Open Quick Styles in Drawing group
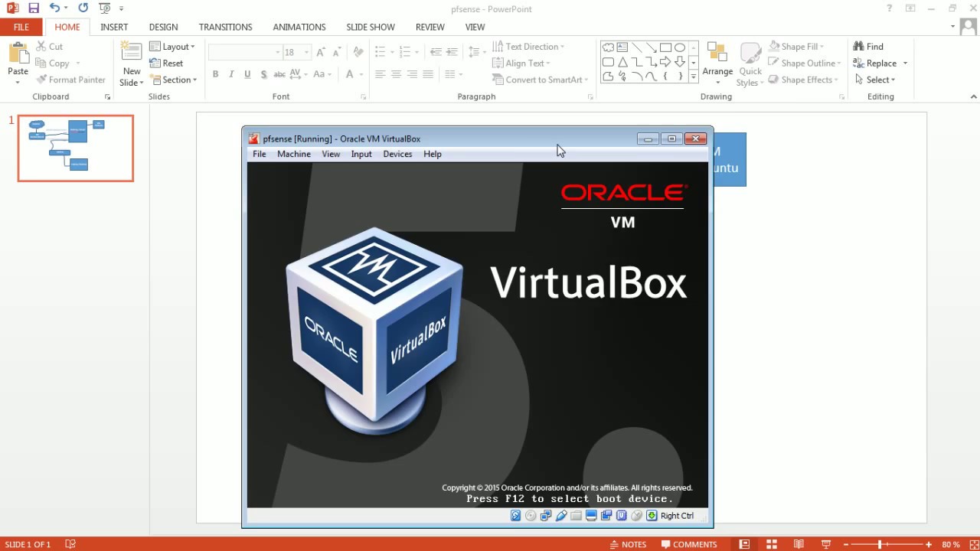Screen dimensions: 980x551 coord(750,64)
